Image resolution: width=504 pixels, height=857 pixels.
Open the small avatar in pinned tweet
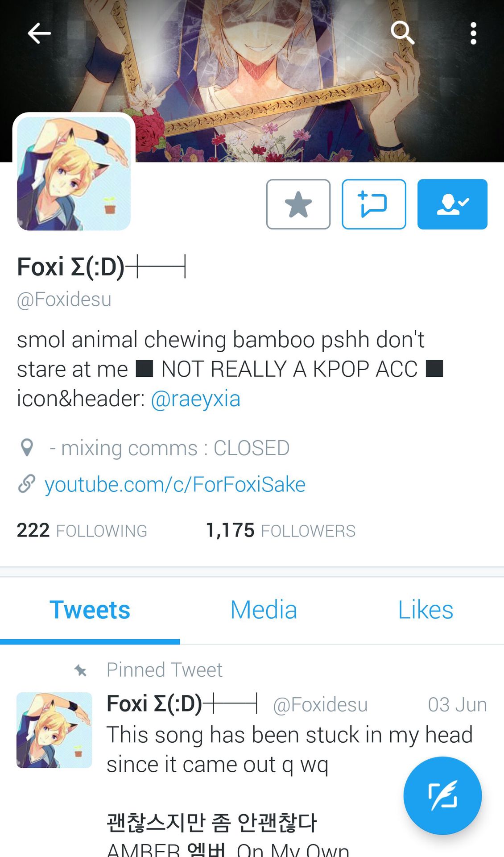pos(54,730)
